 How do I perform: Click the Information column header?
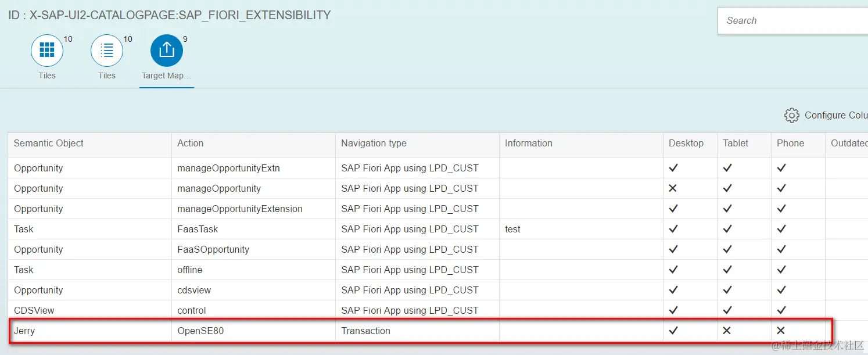point(528,143)
